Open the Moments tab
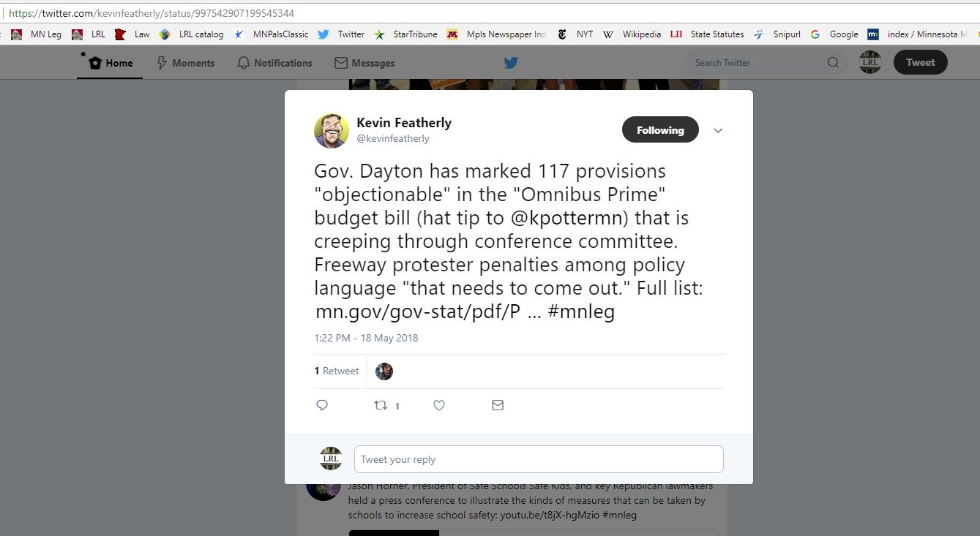Viewport: 980px width, 536px height. 186,63
